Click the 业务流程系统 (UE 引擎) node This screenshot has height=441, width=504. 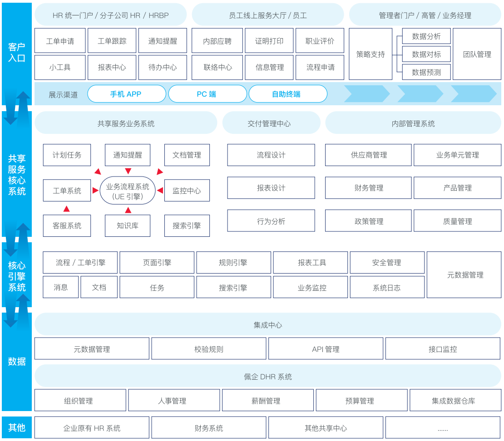128,191
